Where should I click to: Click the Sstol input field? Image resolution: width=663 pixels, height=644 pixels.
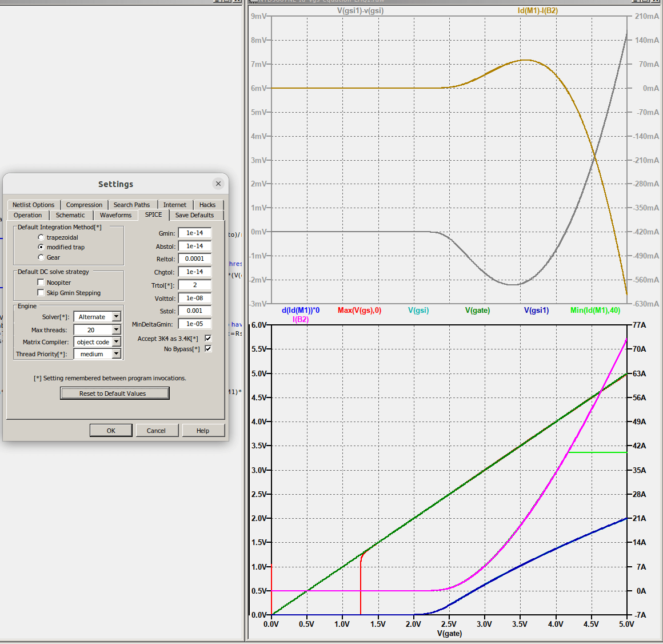pyautogui.click(x=194, y=311)
